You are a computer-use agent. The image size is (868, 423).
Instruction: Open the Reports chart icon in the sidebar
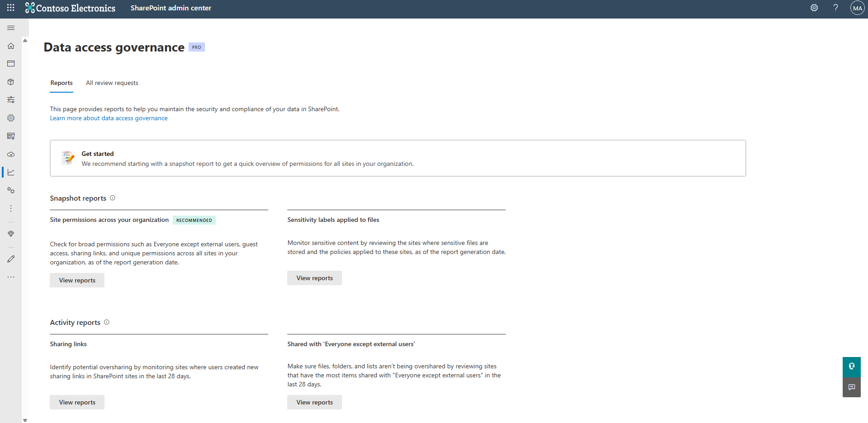point(11,172)
